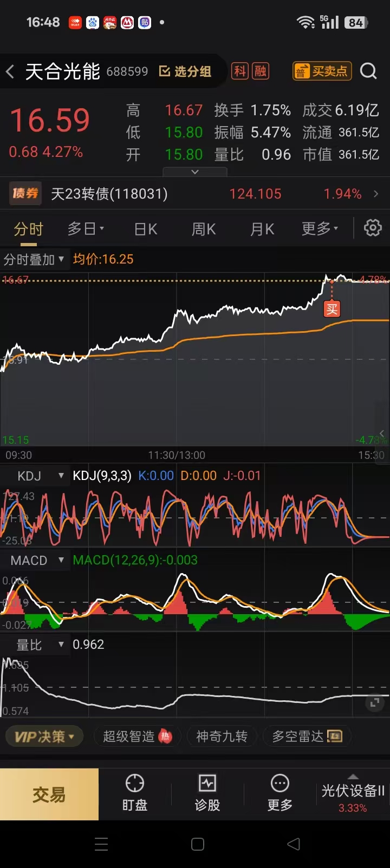Tap the 买 marker on the chart
The width and height of the screenshot is (390, 868).
[331, 309]
